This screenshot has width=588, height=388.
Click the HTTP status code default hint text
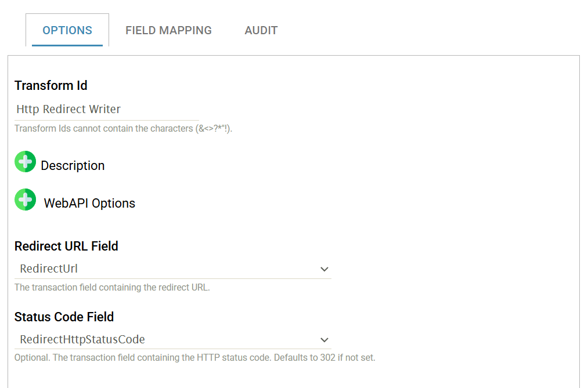[194, 358]
